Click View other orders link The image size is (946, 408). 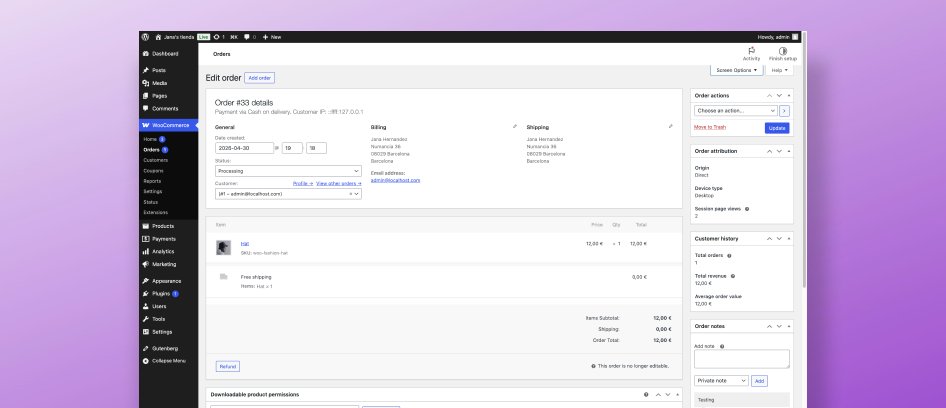coord(338,183)
